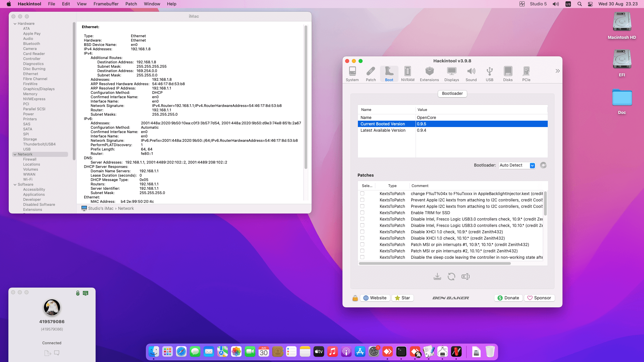Click the Sponsor button

pyautogui.click(x=539, y=298)
